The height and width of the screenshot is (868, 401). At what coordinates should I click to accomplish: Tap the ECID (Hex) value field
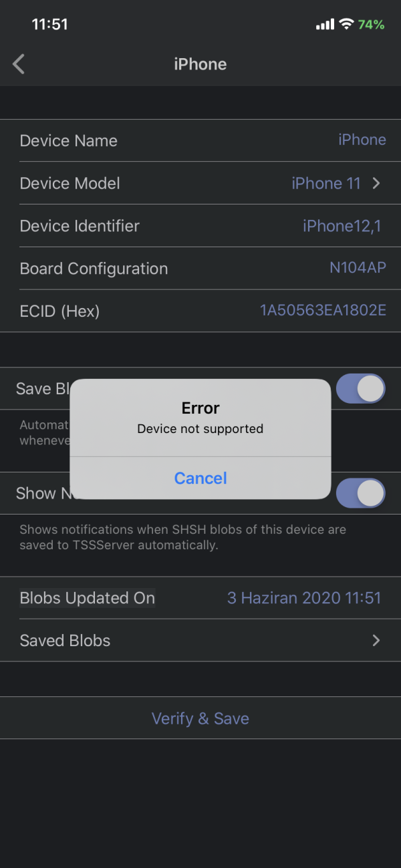(x=323, y=310)
